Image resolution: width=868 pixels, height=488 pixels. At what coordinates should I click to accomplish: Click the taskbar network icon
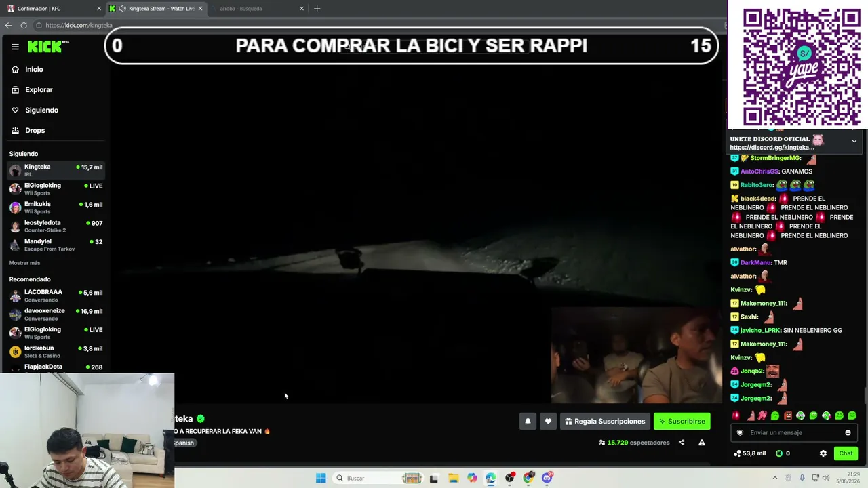(816, 478)
